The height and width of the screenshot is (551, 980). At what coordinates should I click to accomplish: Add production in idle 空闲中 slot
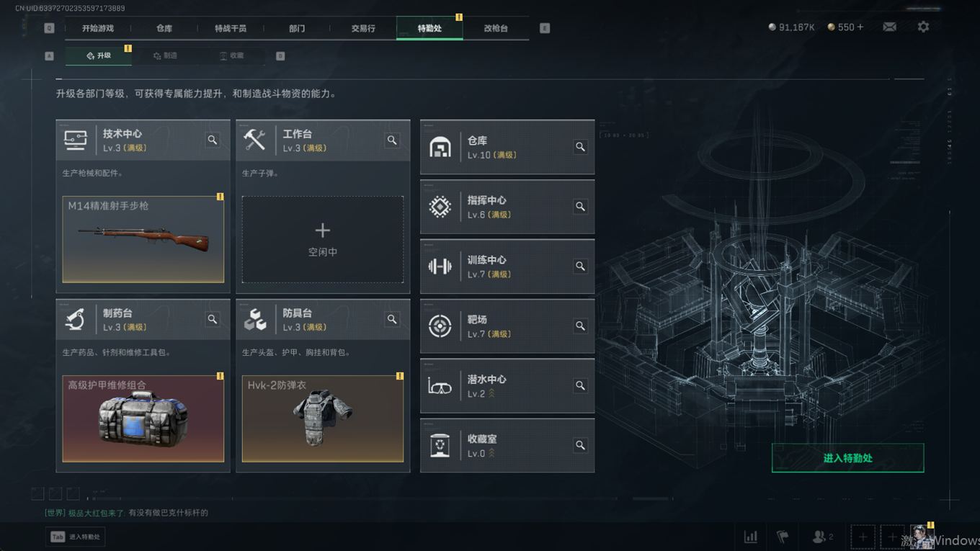323,239
